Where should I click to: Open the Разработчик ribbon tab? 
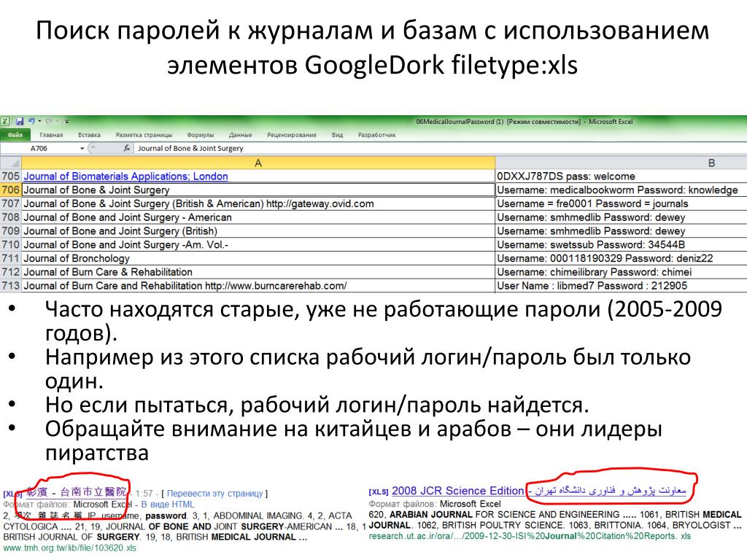377,135
